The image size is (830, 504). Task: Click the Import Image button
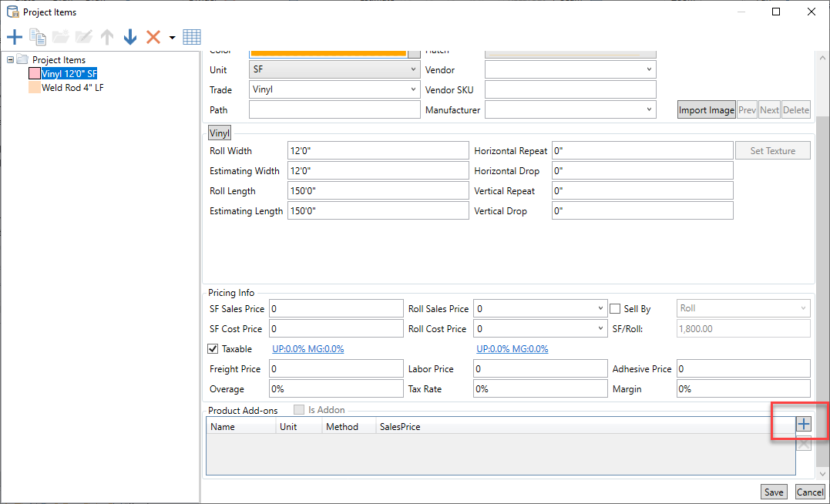707,109
